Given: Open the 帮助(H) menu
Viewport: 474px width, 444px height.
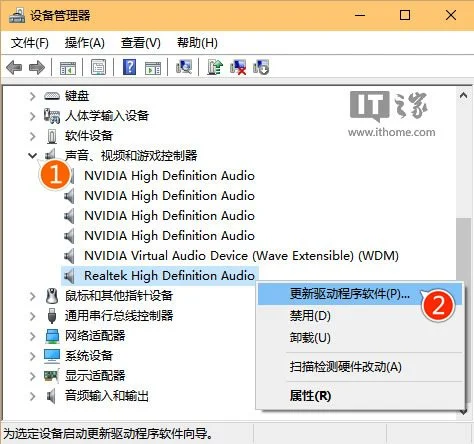Looking at the screenshot, I should coord(197,43).
